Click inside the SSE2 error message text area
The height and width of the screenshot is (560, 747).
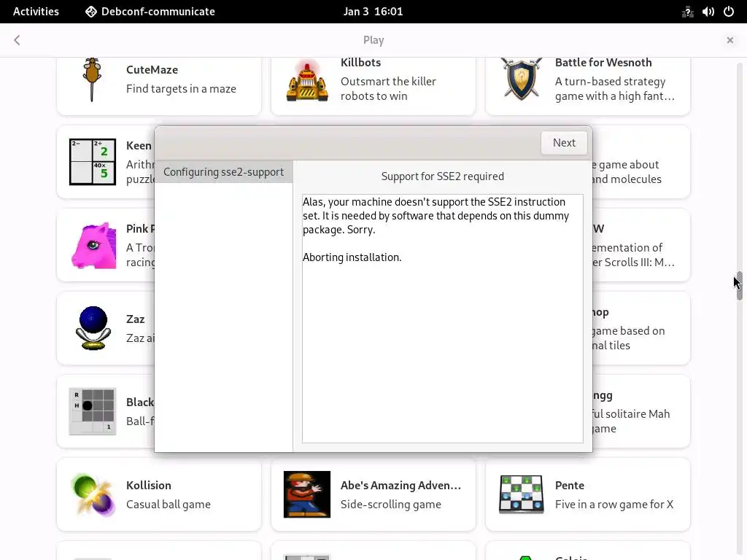pyautogui.click(x=443, y=318)
